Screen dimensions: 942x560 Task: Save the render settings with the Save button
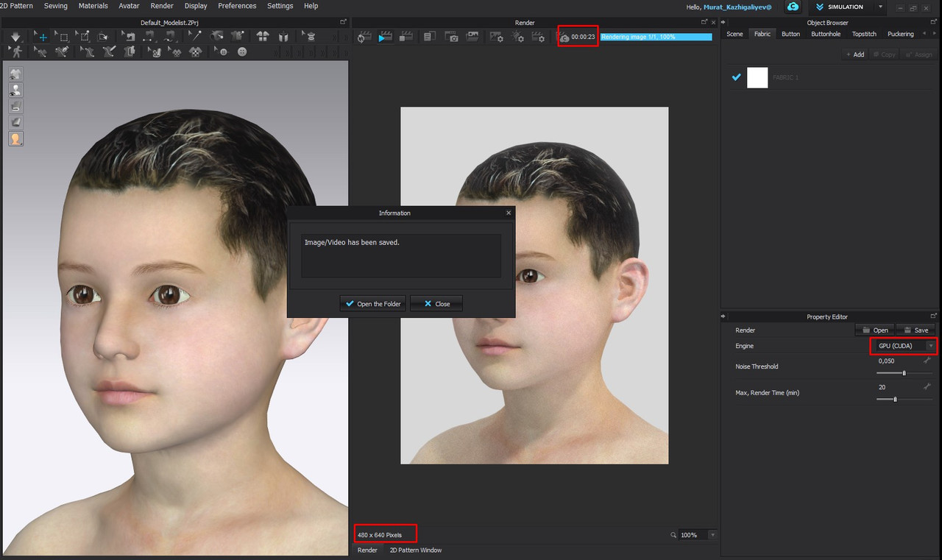click(916, 330)
